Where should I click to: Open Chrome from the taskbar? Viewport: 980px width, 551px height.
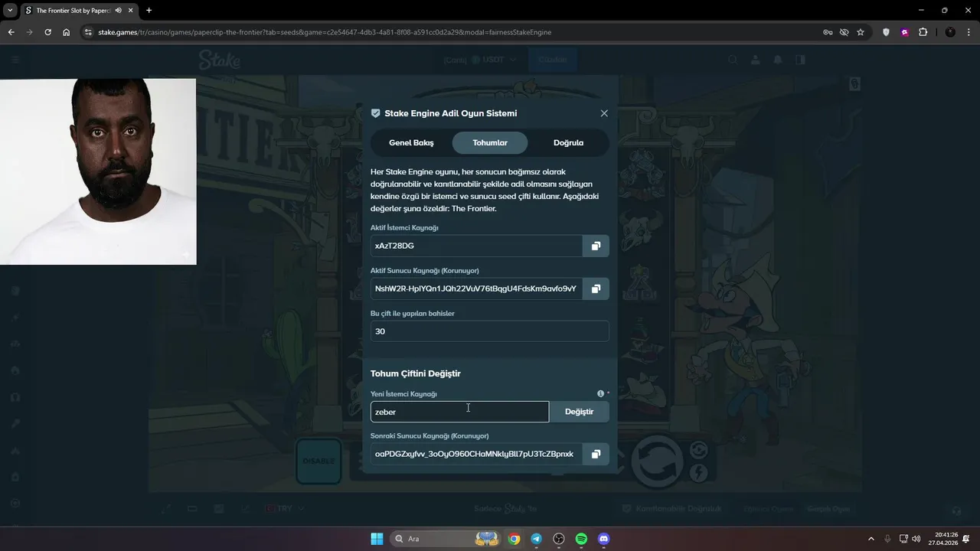(514, 539)
